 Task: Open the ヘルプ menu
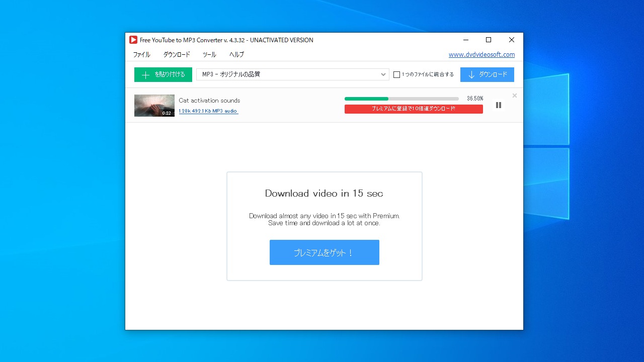point(236,54)
